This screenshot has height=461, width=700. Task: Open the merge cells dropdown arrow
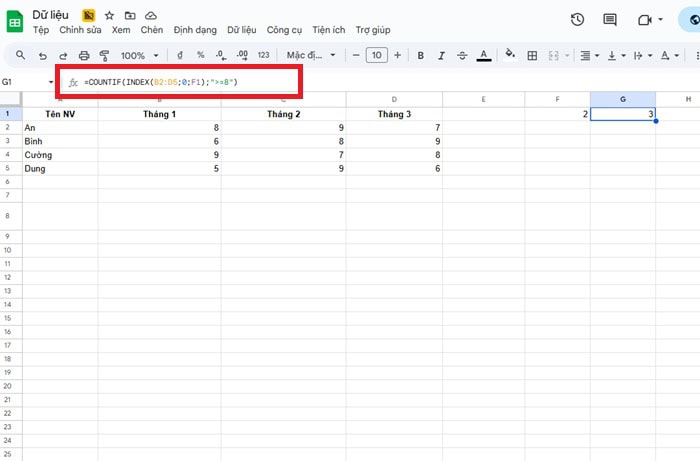(567, 55)
